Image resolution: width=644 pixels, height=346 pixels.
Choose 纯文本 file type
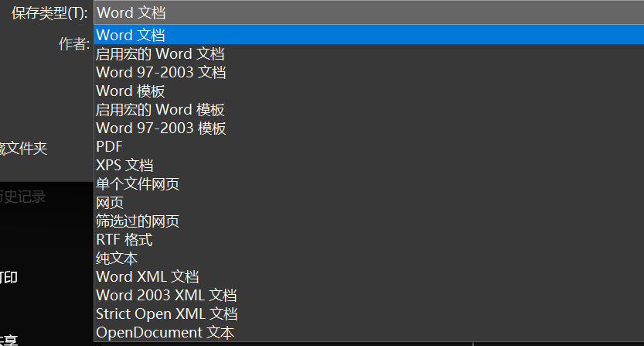(369, 258)
